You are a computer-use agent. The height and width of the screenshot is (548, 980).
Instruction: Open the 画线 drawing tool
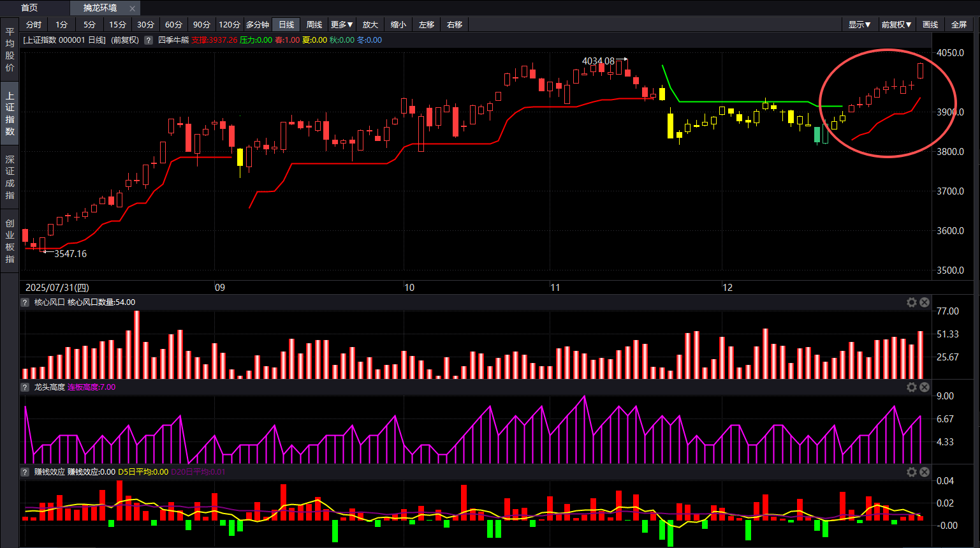(x=930, y=24)
